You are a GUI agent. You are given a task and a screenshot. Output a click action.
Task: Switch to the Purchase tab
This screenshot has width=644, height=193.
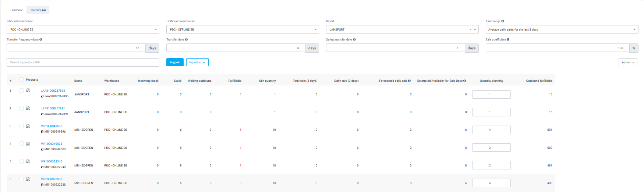coord(17,10)
